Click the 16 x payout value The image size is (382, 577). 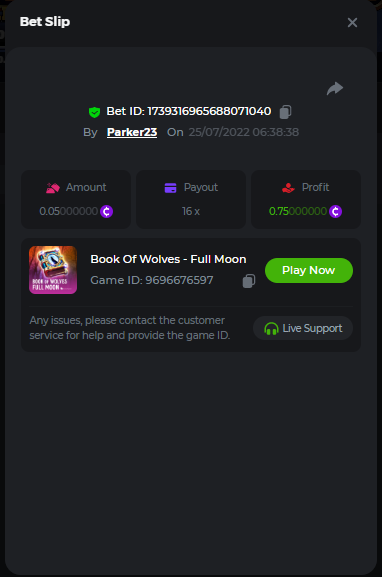pyautogui.click(x=191, y=211)
